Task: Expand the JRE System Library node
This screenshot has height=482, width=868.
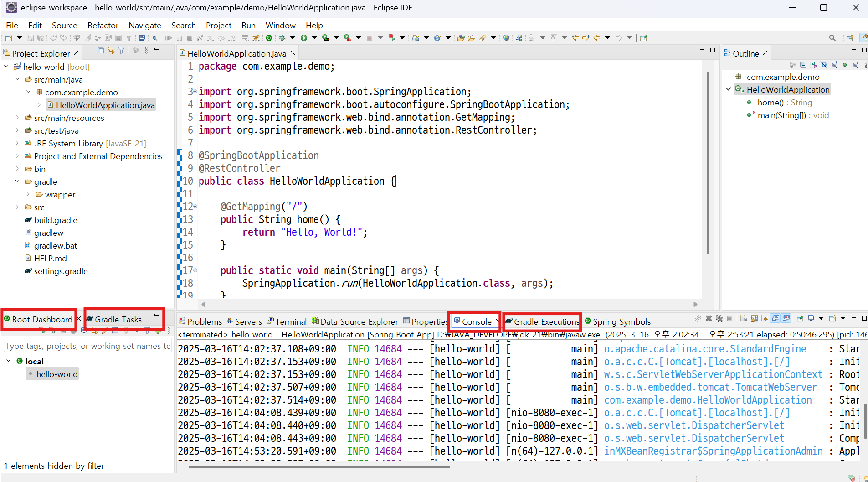Action: [17, 143]
